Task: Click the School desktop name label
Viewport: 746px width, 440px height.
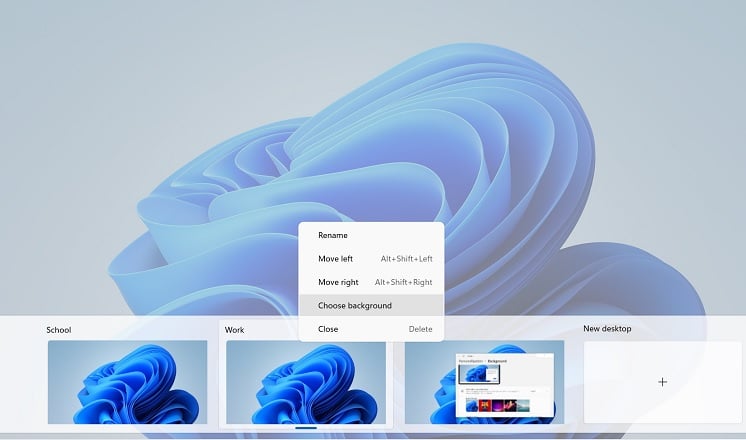Action: (59, 330)
